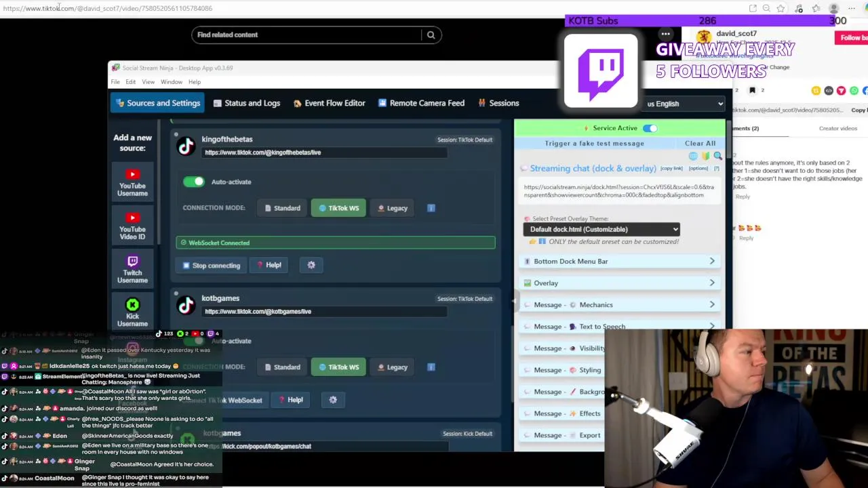The height and width of the screenshot is (488, 868).
Task: Select Legacy connection mode for kingofthebetas
Action: pos(392,208)
